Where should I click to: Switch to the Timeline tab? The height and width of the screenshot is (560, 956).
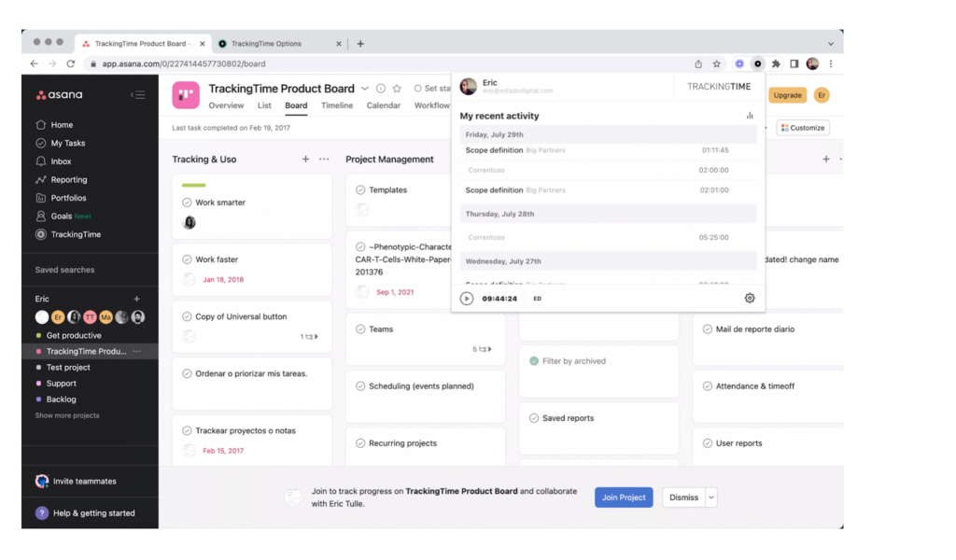[x=337, y=105]
